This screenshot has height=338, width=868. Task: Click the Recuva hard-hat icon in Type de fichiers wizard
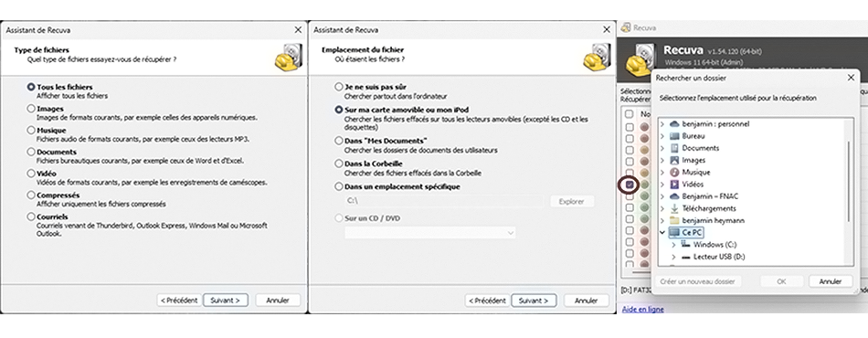(x=289, y=57)
